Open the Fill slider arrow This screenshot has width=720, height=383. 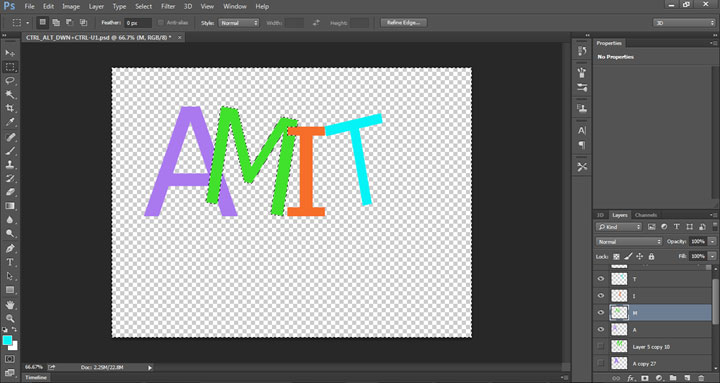point(712,256)
